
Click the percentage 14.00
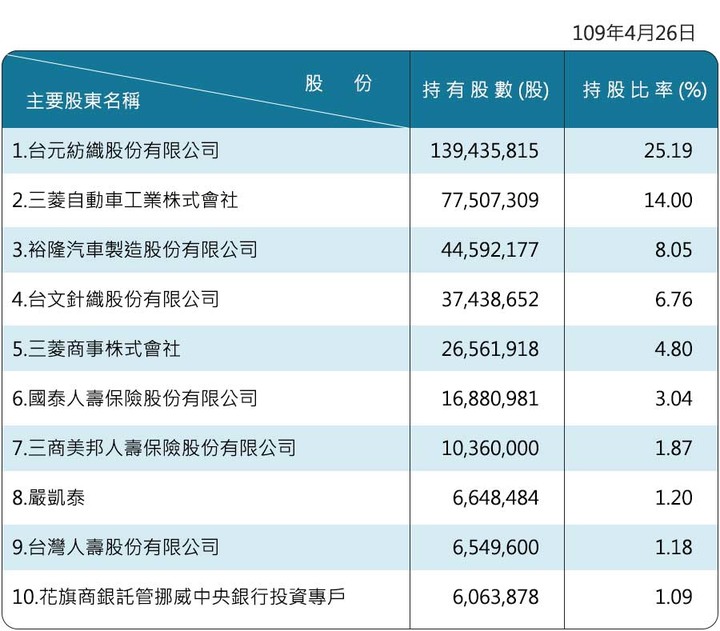pyautogui.click(x=668, y=201)
